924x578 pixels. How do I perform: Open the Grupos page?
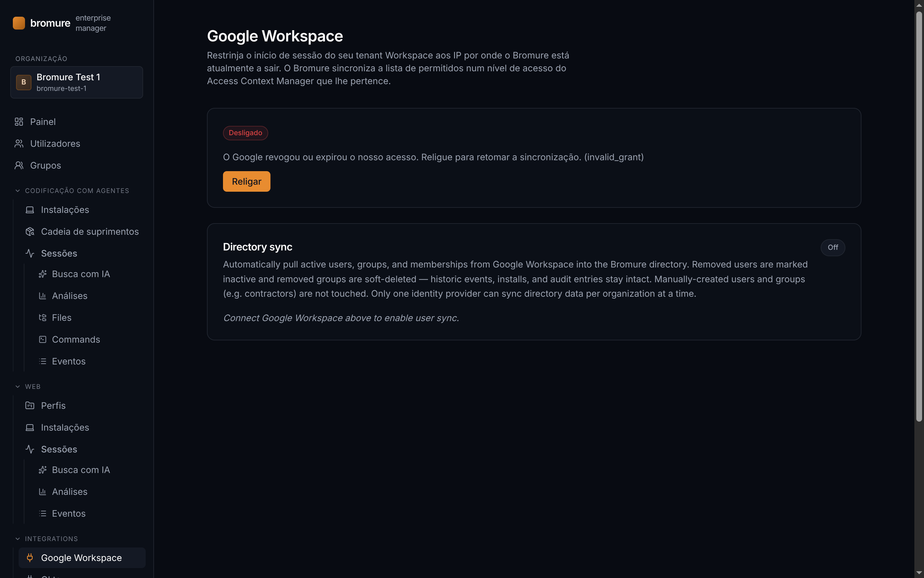point(77,165)
